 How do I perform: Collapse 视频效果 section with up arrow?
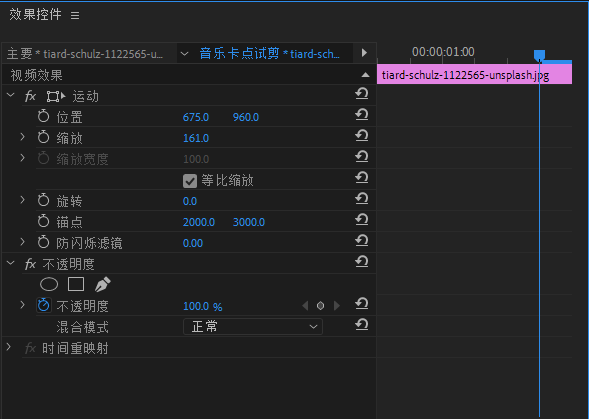point(365,75)
